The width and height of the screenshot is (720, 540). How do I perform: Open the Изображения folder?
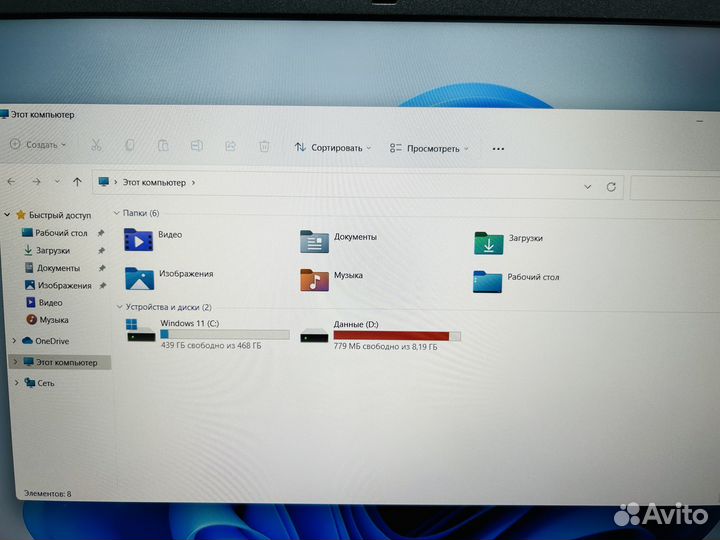[169, 278]
